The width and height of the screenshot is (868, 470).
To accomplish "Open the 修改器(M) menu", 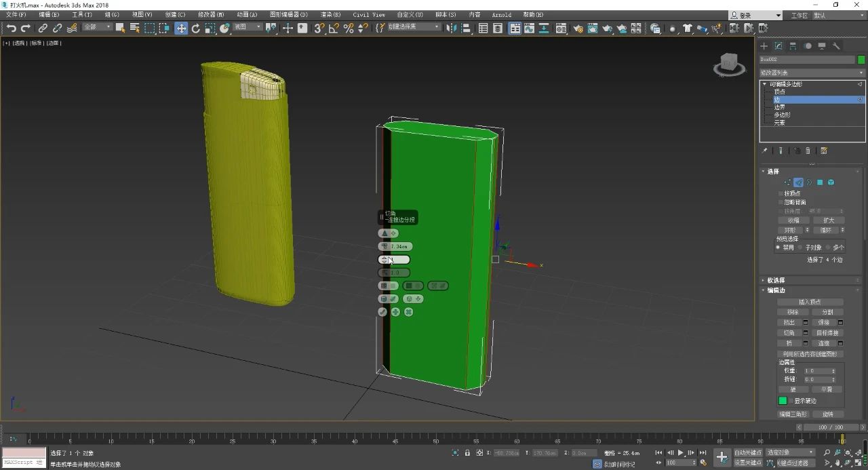I will click(x=210, y=14).
